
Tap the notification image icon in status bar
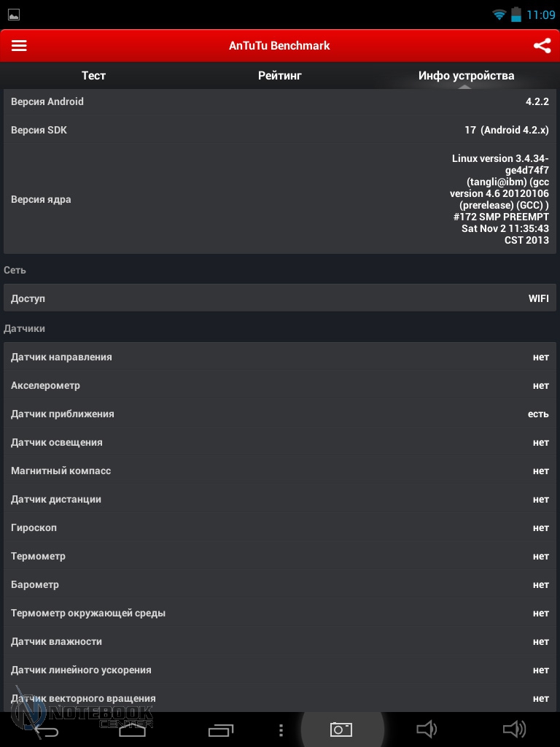coord(14,15)
